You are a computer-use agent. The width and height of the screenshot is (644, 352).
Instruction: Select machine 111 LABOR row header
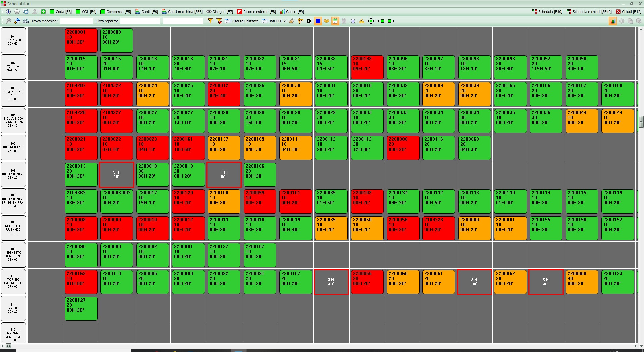(13, 308)
